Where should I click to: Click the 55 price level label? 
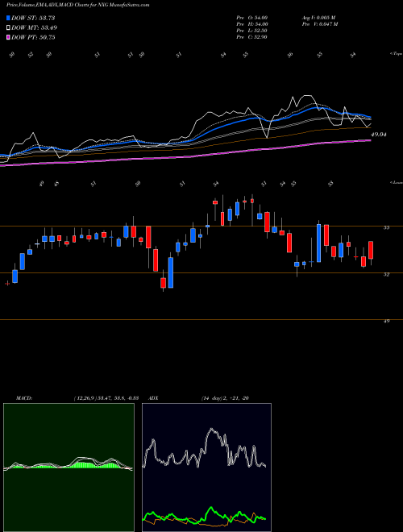(386, 227)
